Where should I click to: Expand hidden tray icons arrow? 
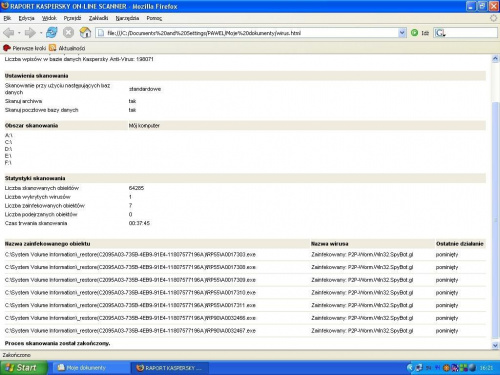point(410,368)
